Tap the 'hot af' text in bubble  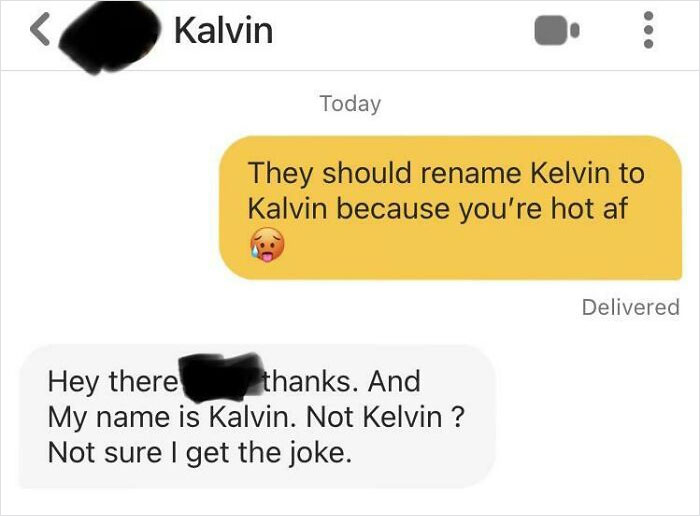589,208
